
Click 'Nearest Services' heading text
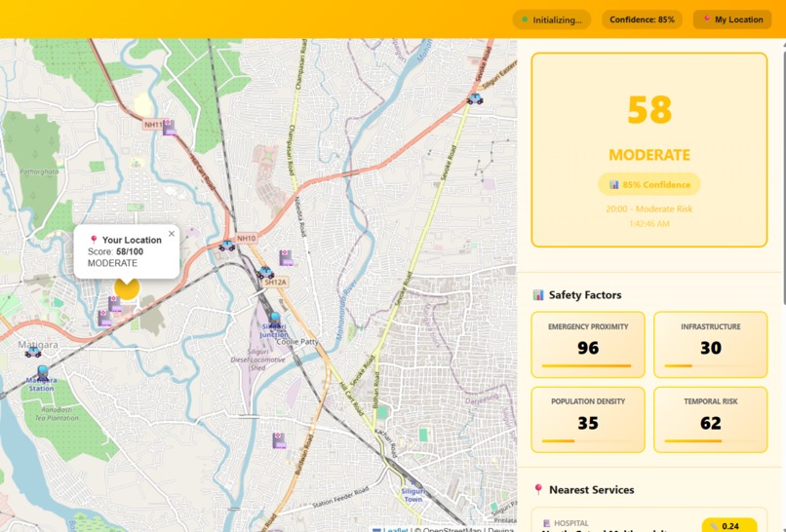592,489
